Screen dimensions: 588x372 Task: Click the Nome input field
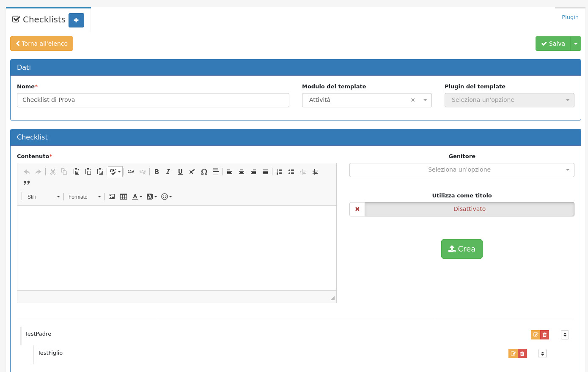pos(153,100)
